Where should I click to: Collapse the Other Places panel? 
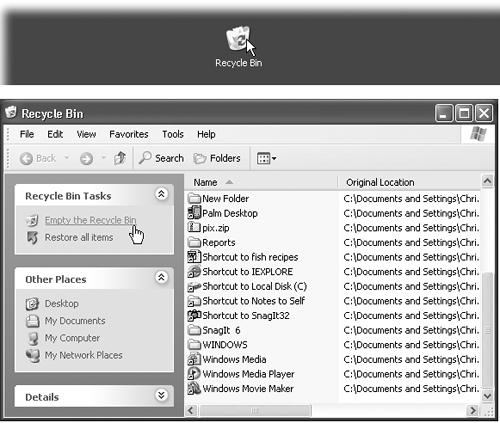(x=161, y=277)
